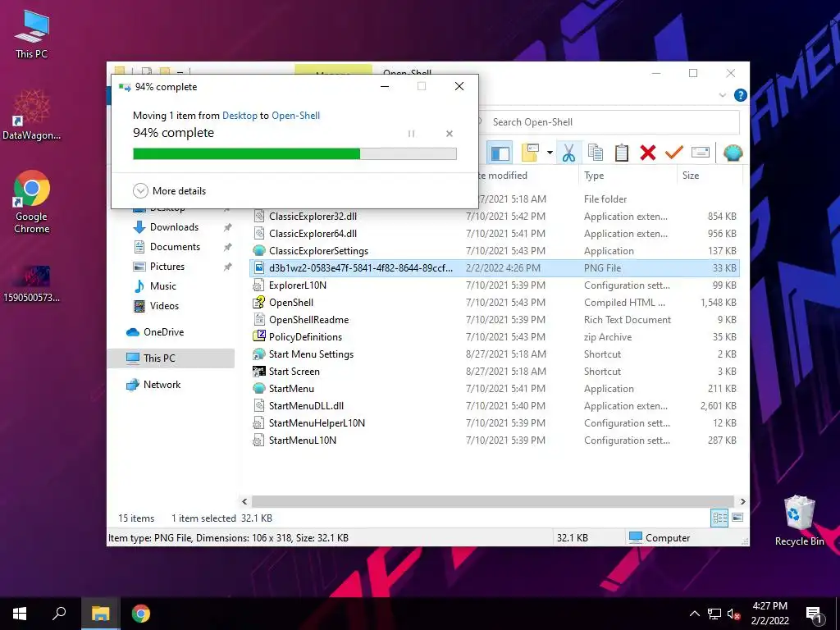Open Videos in the navigation pane

coord(164,306)
